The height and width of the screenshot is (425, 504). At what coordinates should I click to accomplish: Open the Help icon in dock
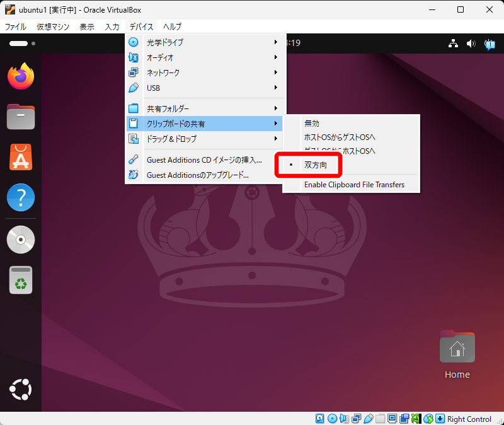pos(21,197)
